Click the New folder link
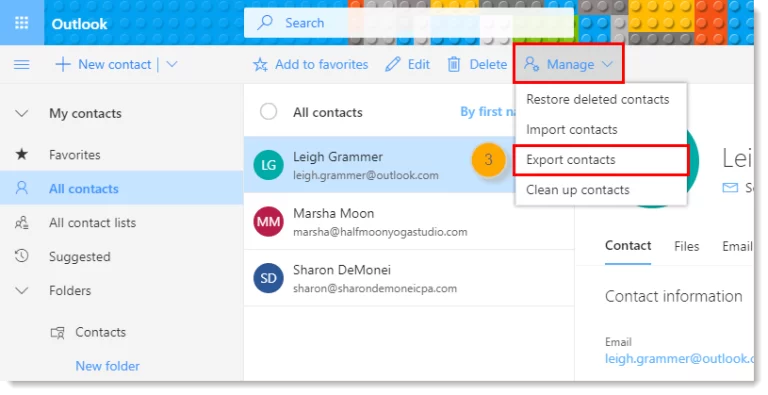The image size is (768, 395). (x=107, y=366)
